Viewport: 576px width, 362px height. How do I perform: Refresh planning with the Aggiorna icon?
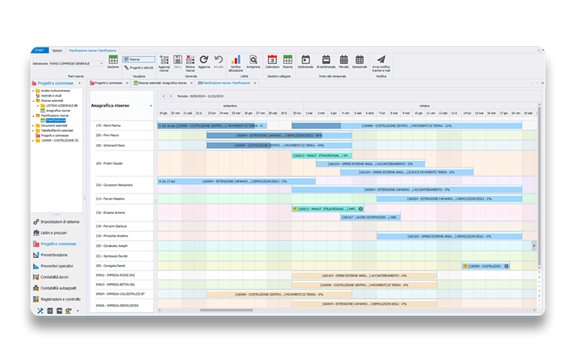pos(204,62)
